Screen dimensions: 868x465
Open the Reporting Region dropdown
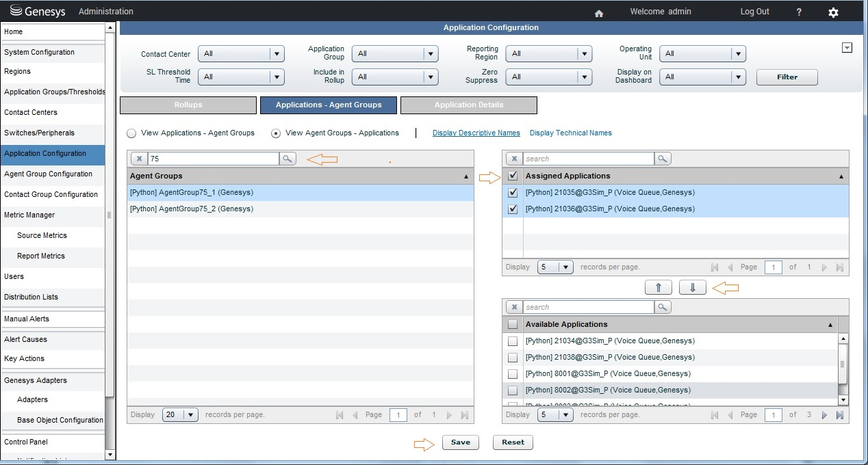tap(549, 54)
